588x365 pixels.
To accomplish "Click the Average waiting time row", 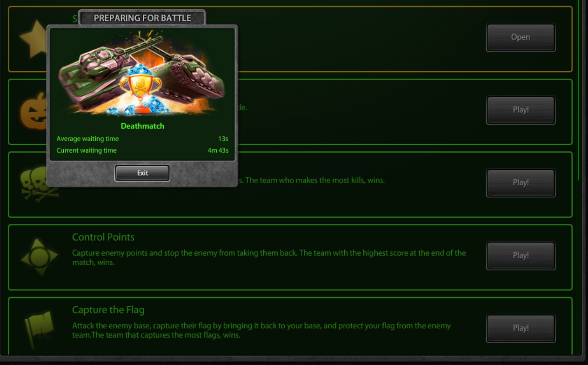I will click(142, 139).
